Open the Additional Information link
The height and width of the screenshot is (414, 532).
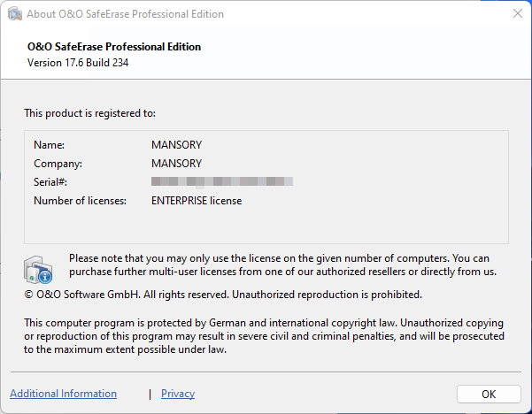(x=63, y=394)
